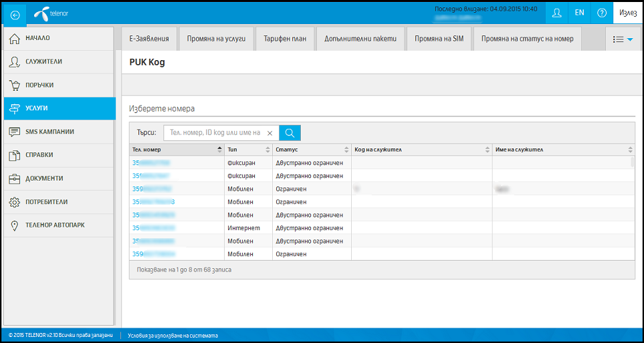Open the number in the first Мобилен Ограничен row
The image size is (644, 343).
coord(152,189)
